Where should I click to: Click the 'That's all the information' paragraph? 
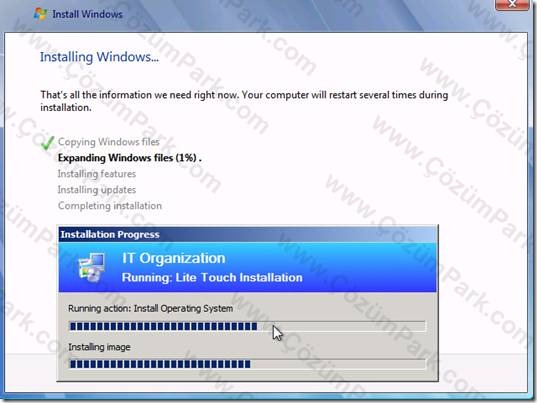[244, 101]
